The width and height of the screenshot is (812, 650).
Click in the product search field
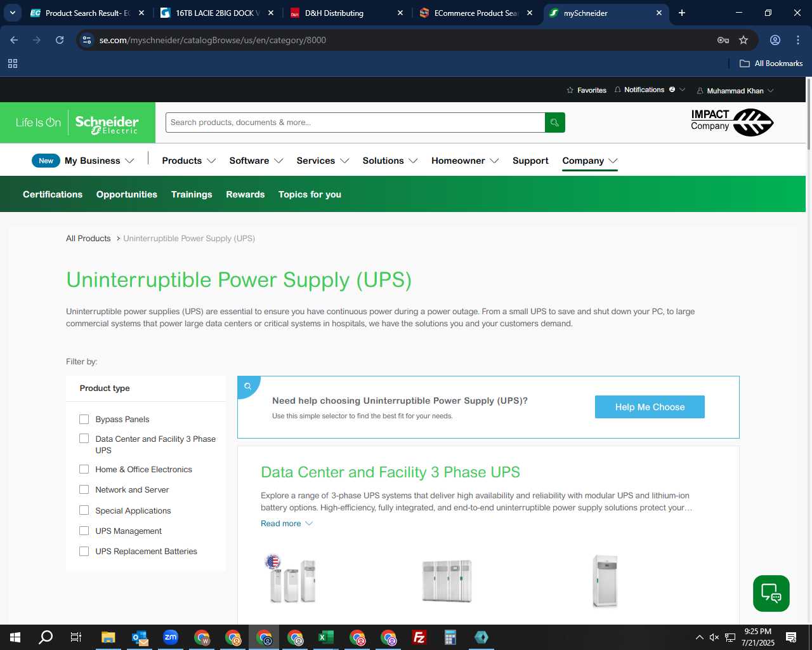tap(355, 123)
